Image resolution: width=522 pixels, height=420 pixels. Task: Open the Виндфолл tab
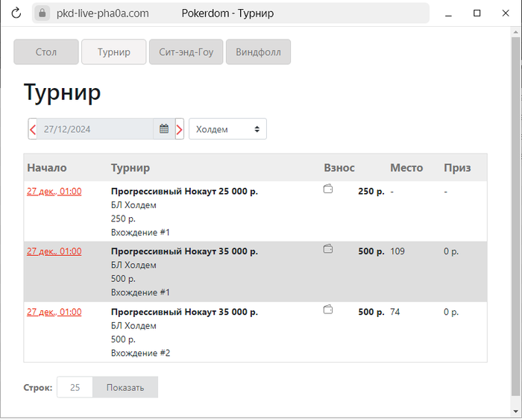pyautogui.click(x=258, y=52)
